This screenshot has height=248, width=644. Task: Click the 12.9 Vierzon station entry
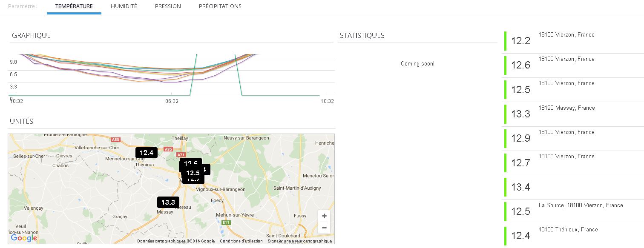click(x=566, y=138)
